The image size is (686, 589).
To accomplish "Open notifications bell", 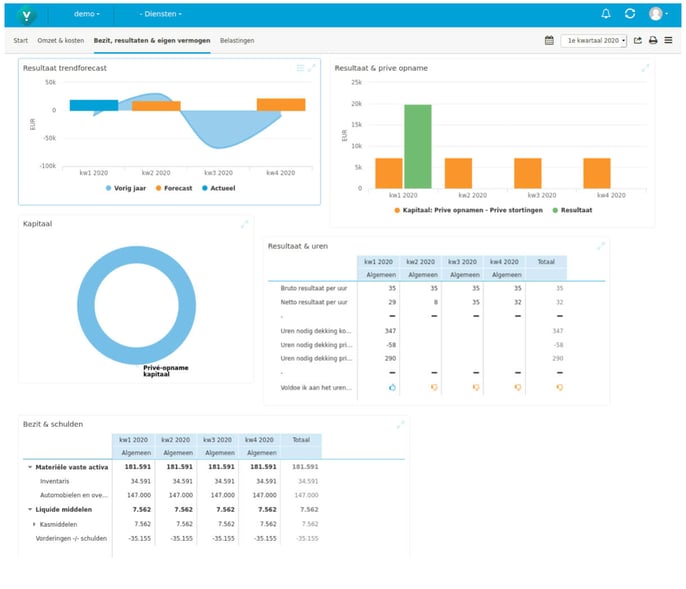I will tap(606, 14).
